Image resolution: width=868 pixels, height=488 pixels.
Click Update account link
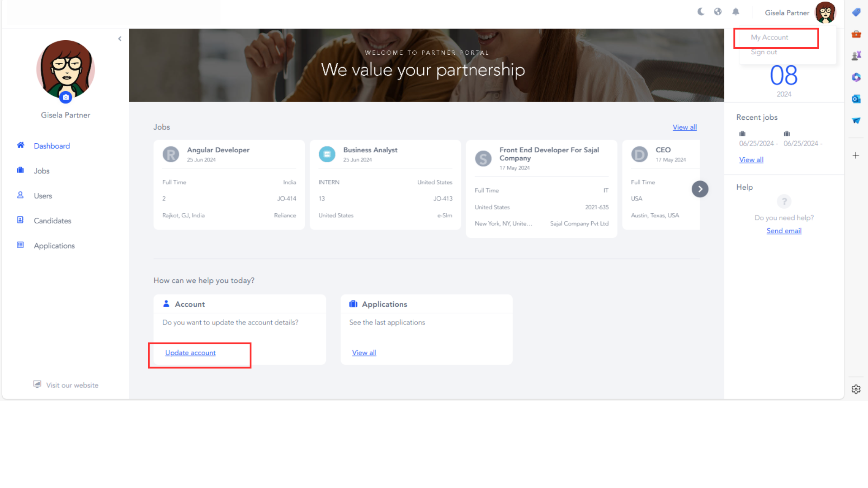click(x=190, y=353)
